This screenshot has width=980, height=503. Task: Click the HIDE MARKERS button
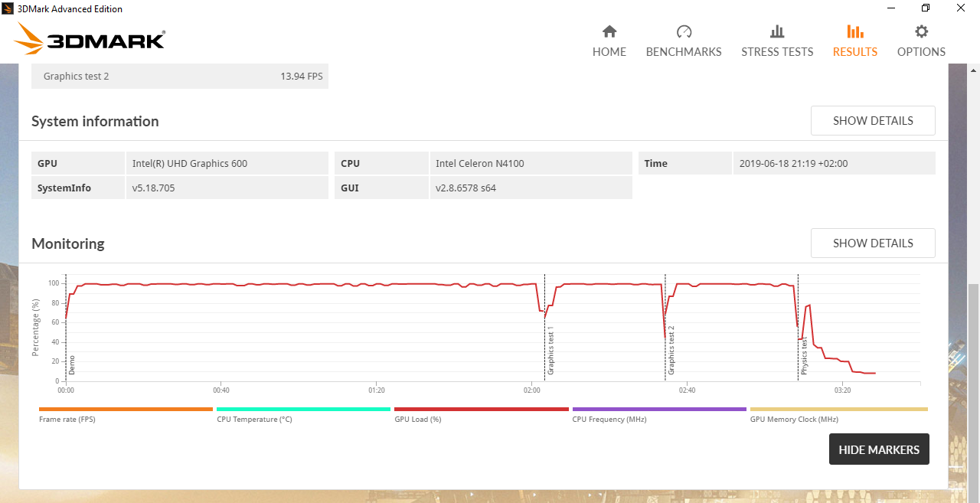(x=879, y=449)
